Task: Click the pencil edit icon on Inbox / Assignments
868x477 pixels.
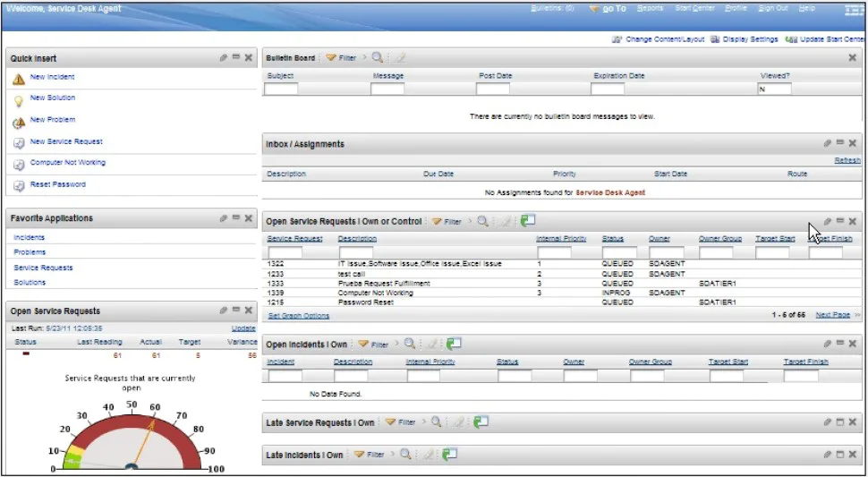Action: 827,143
